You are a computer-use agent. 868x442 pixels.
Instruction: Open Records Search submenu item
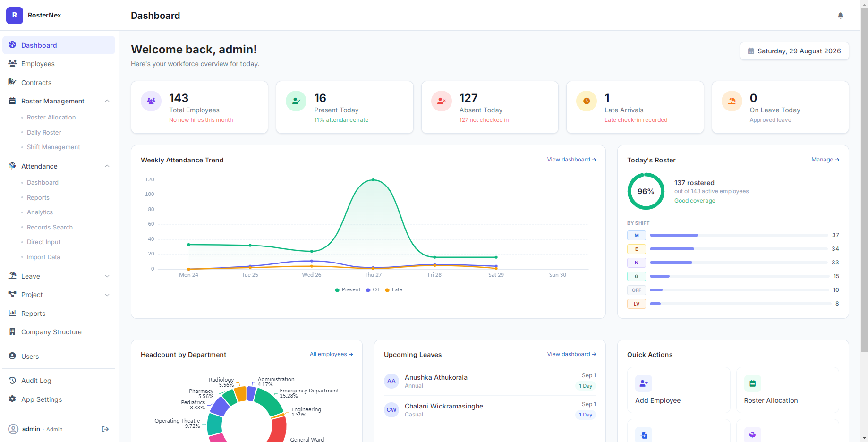click(x=50, y=227)
